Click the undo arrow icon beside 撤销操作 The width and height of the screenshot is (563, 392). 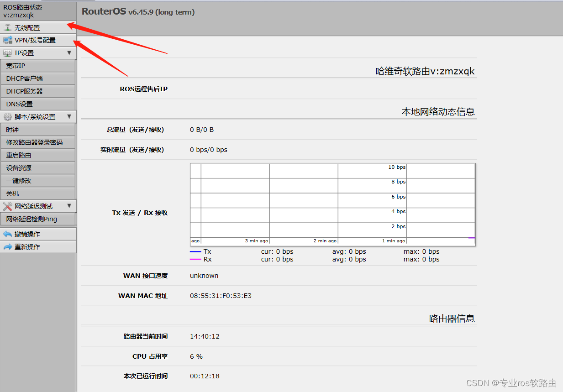tap(8, 234)
